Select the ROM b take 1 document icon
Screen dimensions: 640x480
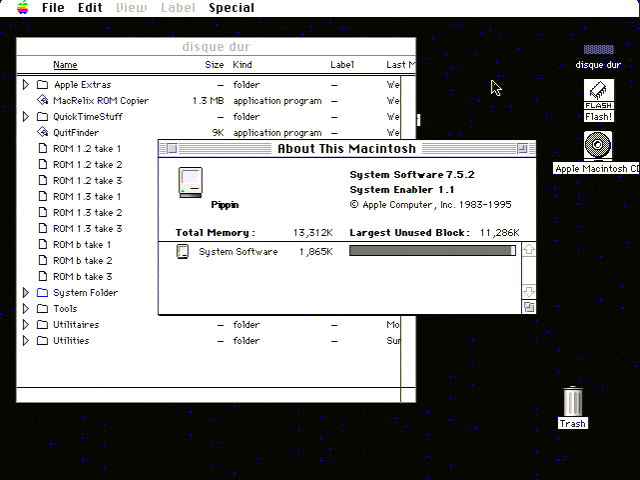click(42, 244)
